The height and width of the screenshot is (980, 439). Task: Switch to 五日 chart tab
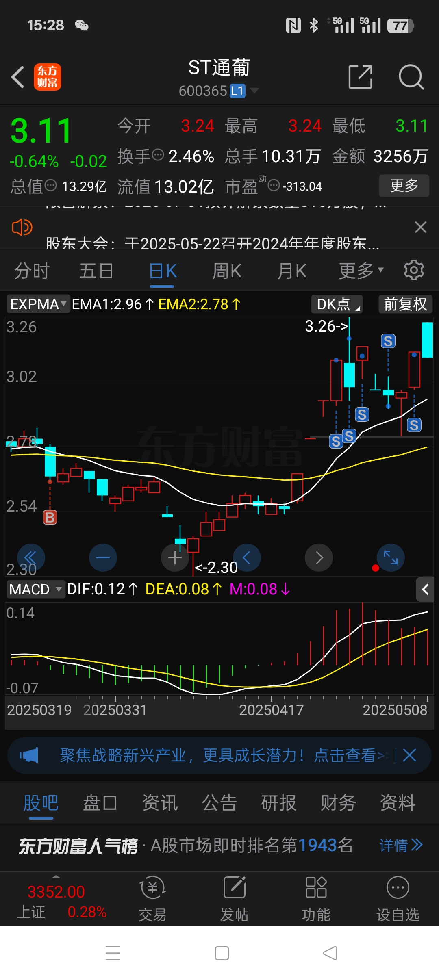tap(96, 271)
